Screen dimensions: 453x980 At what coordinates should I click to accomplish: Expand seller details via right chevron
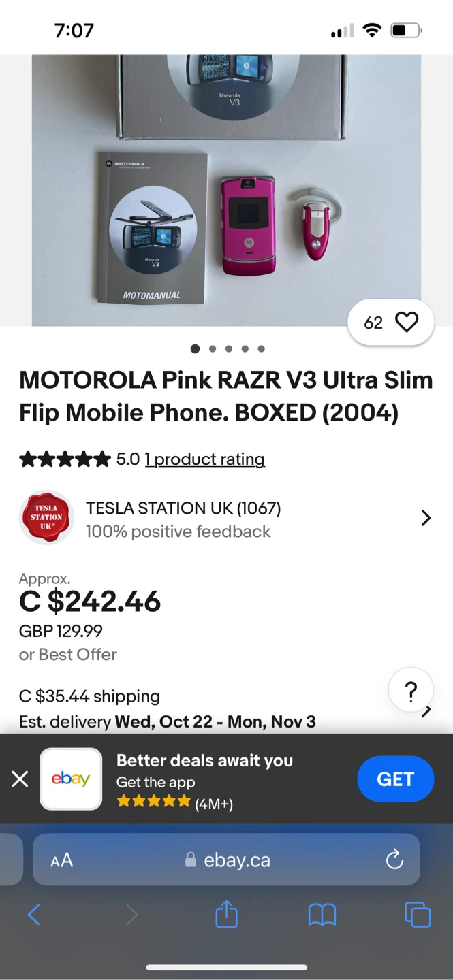click(426, 518)
